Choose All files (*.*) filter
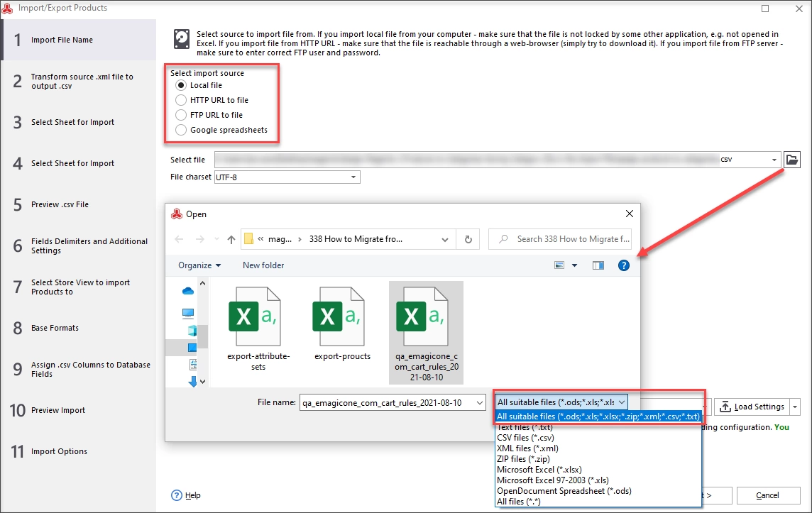The image size is (812, 513). coord(598,502)
